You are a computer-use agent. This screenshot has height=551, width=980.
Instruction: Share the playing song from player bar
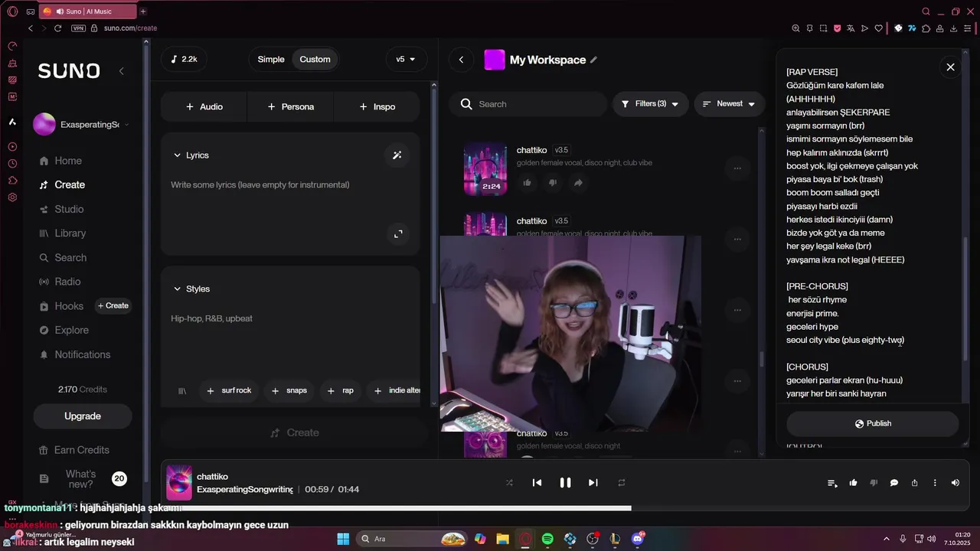[914, 483]
